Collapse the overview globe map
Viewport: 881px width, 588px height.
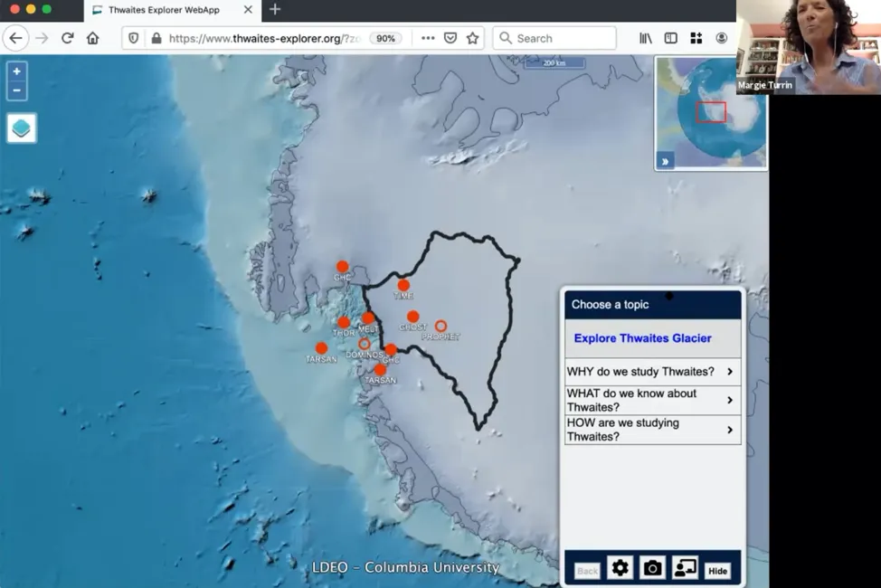click(665, 161)
